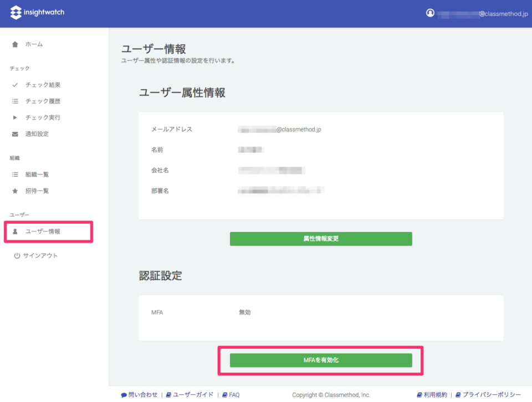Open the 通知設定 sidebar entry
The height and width of the screenshot is (402, 532).
pyautogui.click(x=37, y=134)
